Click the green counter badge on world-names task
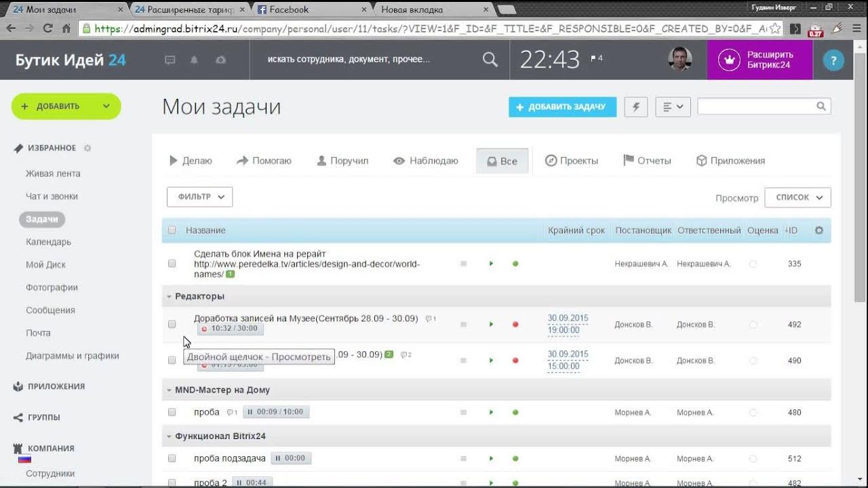 click(x=231, y=274)
